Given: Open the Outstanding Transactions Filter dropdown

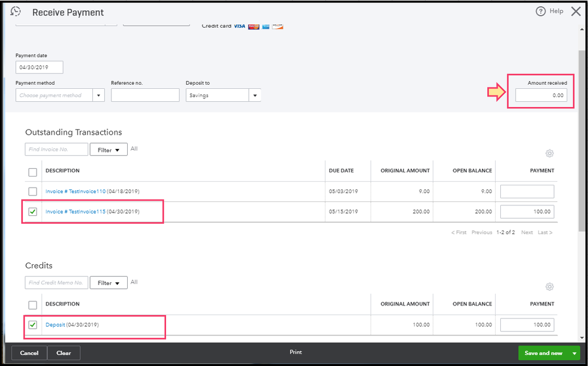Looking at the screenshot, I should tap(108, 150).
